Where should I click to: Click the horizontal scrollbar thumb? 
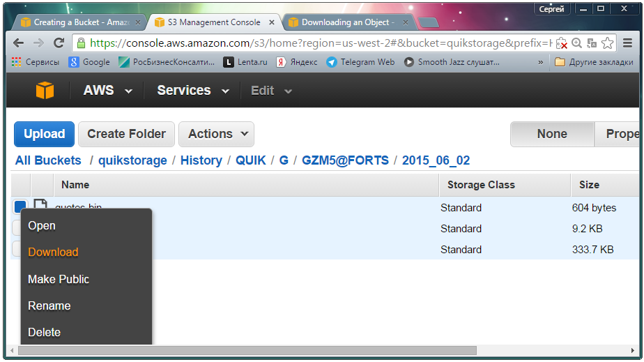coord(247,351)
